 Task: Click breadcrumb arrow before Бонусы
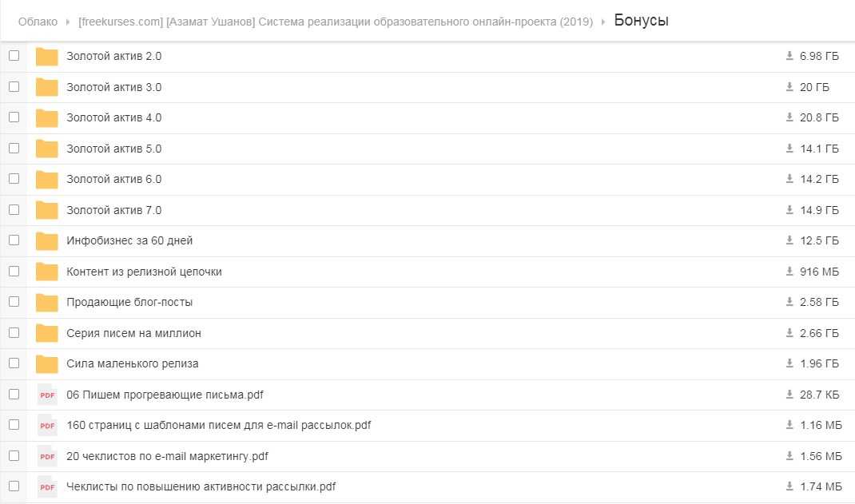click(603, 22)
